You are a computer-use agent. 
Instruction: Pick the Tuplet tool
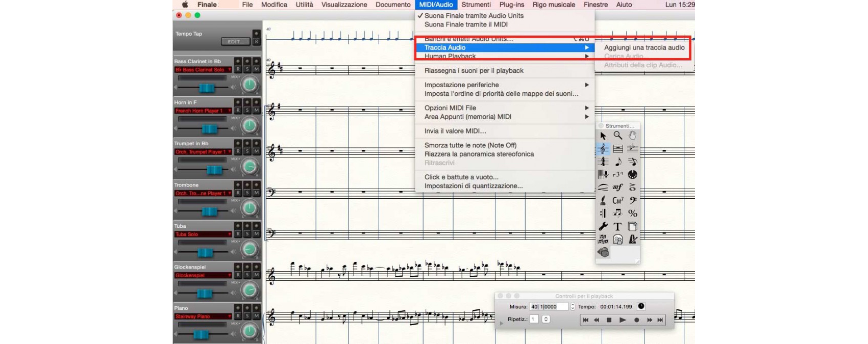(x=617, y=175)
